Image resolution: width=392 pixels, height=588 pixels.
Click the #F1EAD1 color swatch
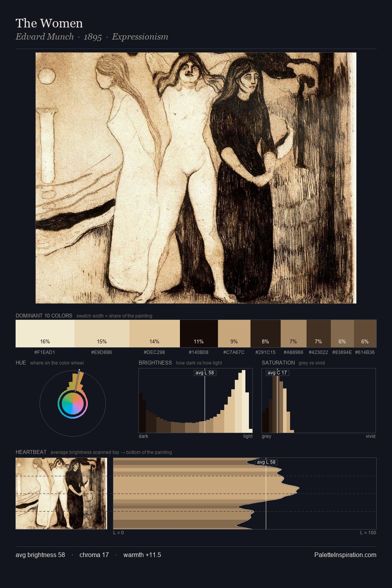[x=45, y=334]
